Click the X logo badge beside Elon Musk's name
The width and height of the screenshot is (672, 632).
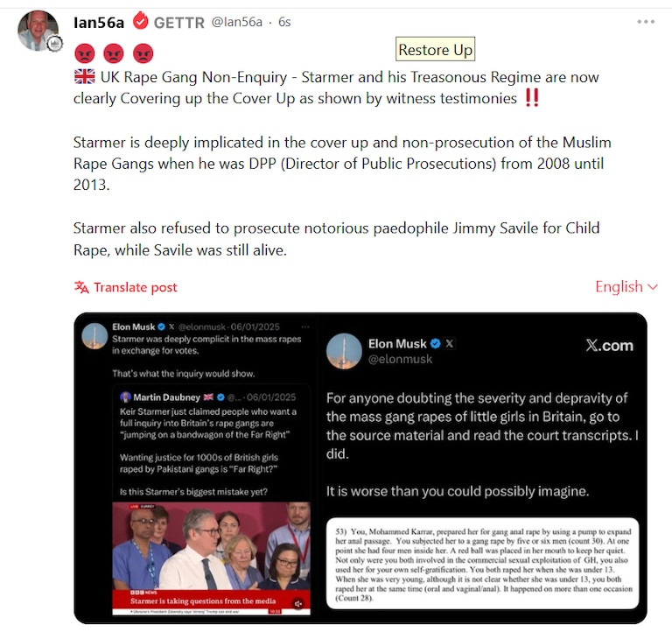pos(449,343)
